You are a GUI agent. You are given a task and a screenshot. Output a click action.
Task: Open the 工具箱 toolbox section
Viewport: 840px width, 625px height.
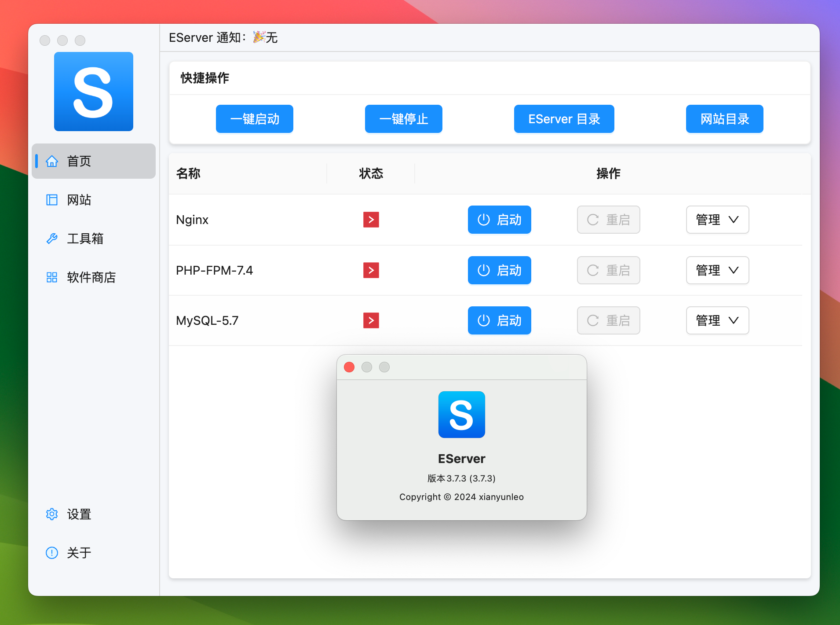tap(94, 239)
